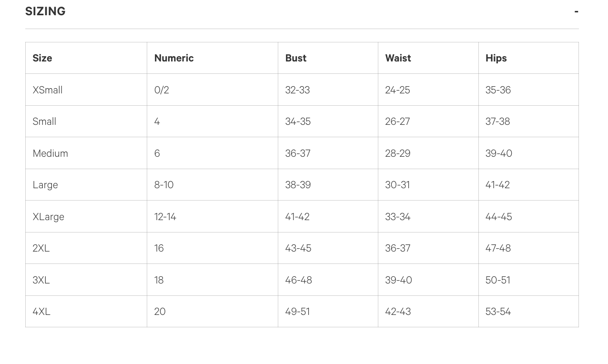Image resolution: width=608 pixels, height=364 pixels.
Task: Click bust measurement 43-45 cell
Action: click(x=298, y=248)
